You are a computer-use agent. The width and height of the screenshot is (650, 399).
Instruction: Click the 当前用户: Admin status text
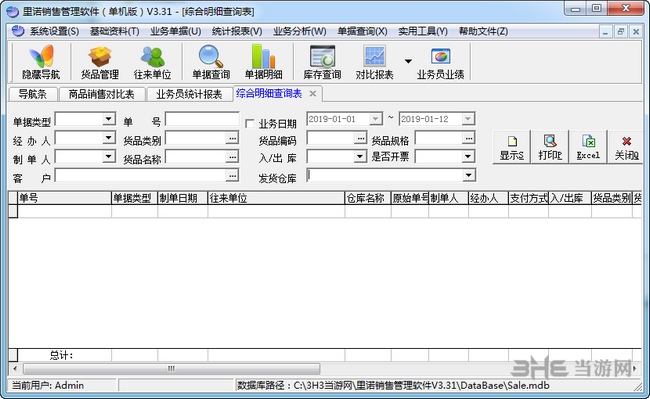pyautogui.click(x=48, y=385)
